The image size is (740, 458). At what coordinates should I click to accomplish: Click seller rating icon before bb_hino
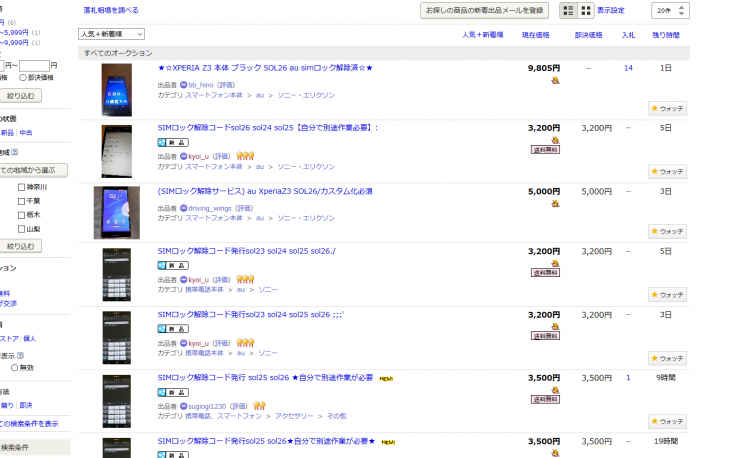tap(184, 85)
